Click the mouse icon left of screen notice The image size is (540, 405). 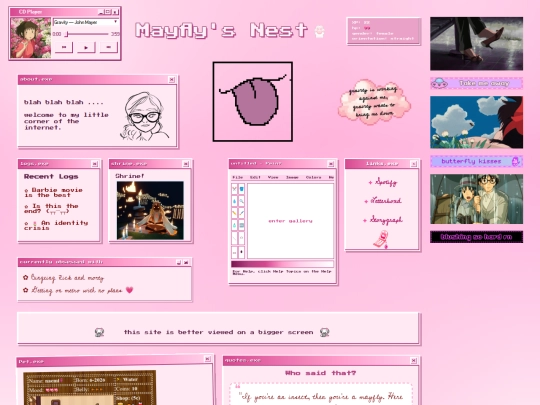tap(99, 332)
